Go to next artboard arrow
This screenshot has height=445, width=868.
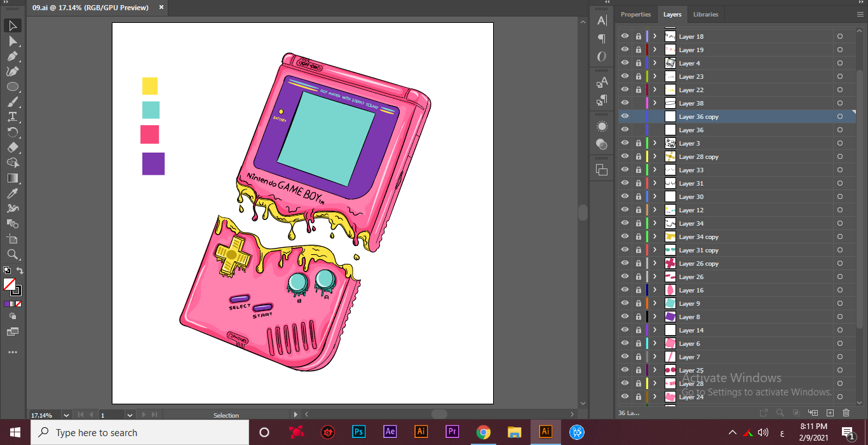[x=143, y=415]
